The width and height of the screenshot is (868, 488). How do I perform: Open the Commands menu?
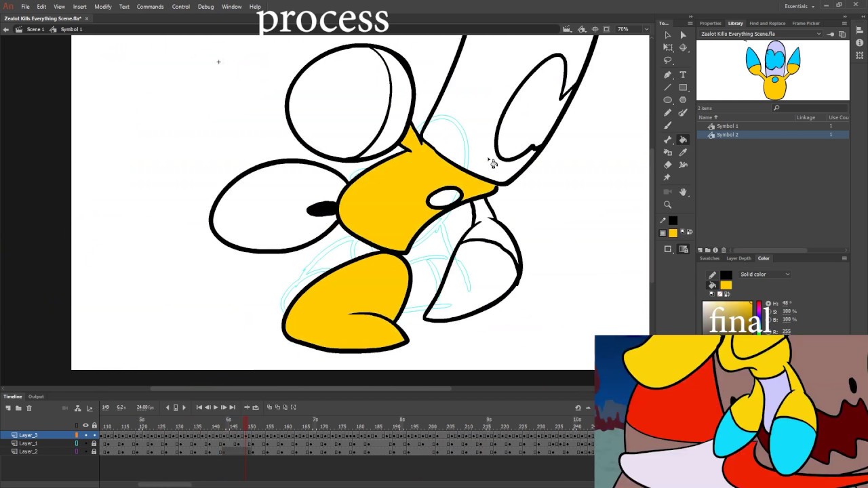tap(150, 7)
